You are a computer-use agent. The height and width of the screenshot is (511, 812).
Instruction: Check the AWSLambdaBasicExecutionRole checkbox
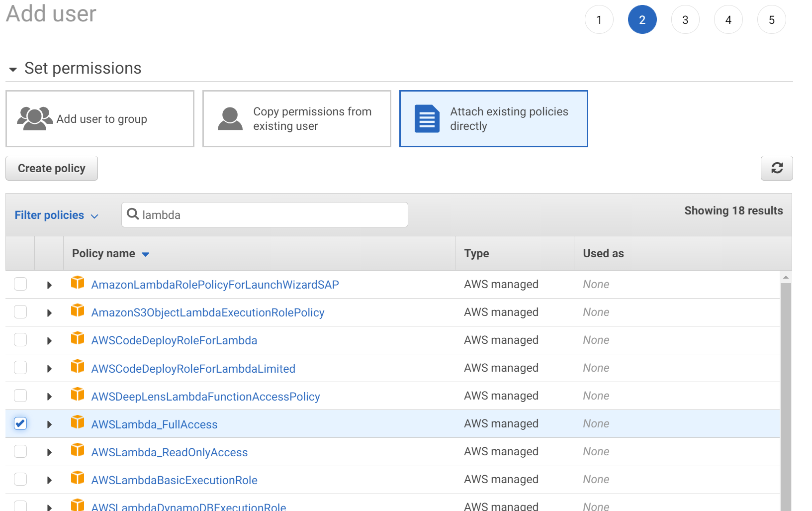coord(20,479)
